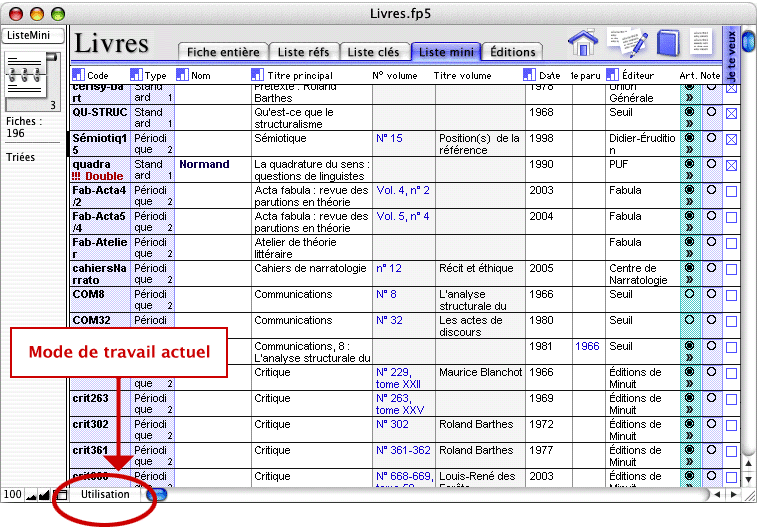Image resolution: width=758 pixels, height=529 pixels.
Task: Open articles arrow in Fab-Acta5/4 row
Action: 690,228
